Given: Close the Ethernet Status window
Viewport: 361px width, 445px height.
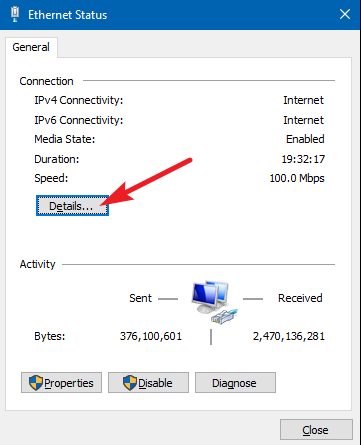Looking at the screenshot, I should 345,14.
